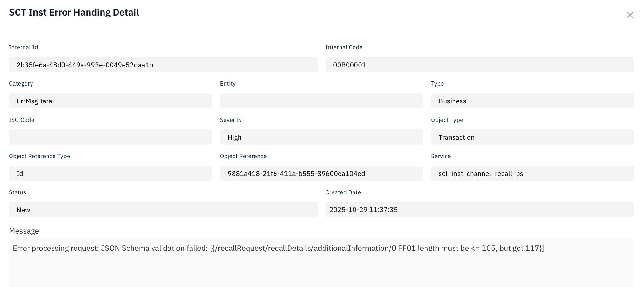
Task: Click the Severity field showing High
Action: (321, 137)
